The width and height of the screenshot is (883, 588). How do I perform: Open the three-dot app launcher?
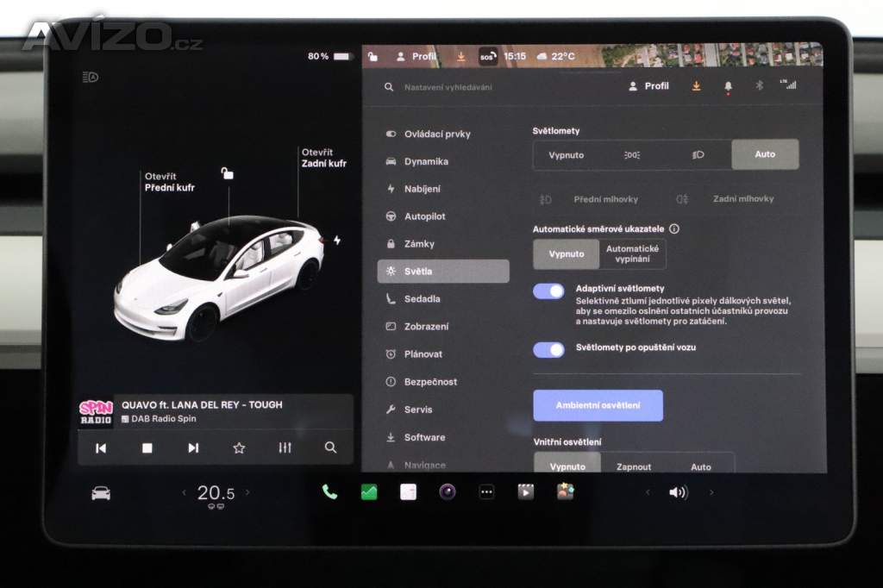click(486, 492)
